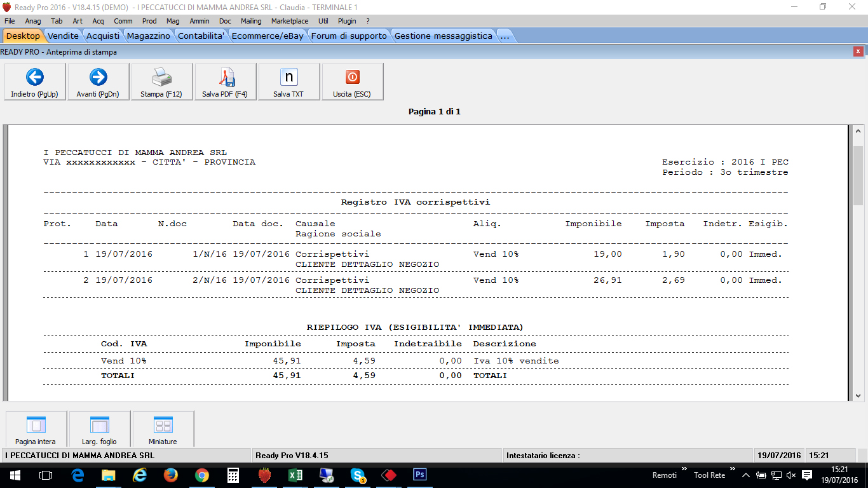Viewport: 868px width, 488px height.
Task: Click imponibile value 19,00
Action: 607,254
